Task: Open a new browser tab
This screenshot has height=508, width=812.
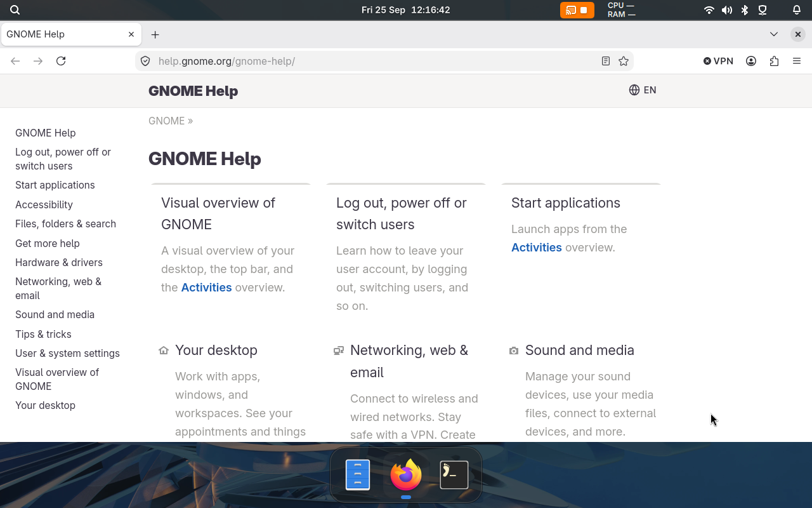Action: click(x=155, y=35)
